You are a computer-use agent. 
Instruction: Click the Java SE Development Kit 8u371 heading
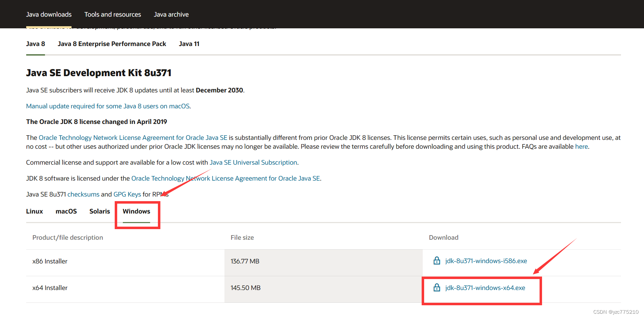99,73
